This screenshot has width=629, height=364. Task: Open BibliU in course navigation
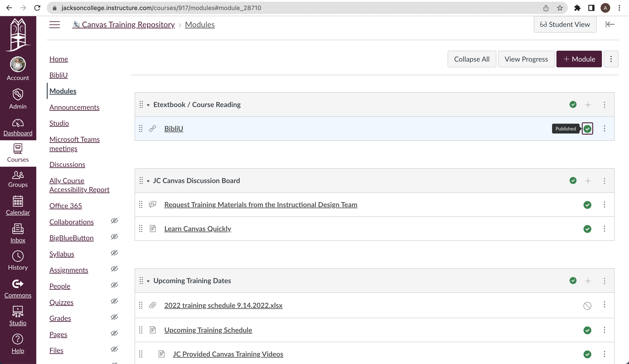pos(58,75)
